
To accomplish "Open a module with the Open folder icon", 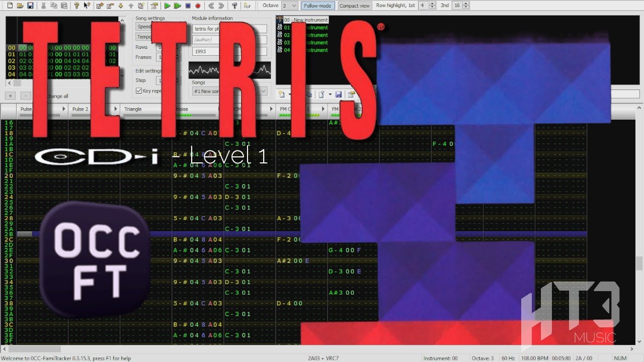I will click(20, 6).
